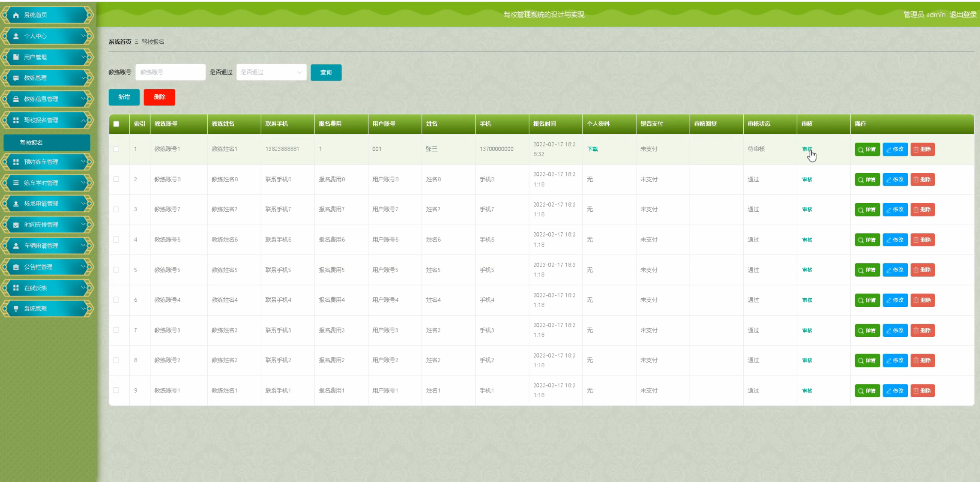This screenshot has height=482, width=980.
Task: Click the 管理员 admin label in the header
Action: pos(924,15)
